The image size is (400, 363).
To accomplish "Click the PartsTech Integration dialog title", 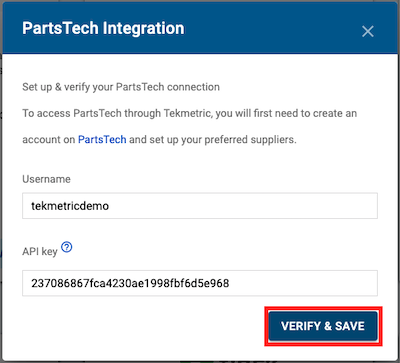I will [x=103, y=28].
